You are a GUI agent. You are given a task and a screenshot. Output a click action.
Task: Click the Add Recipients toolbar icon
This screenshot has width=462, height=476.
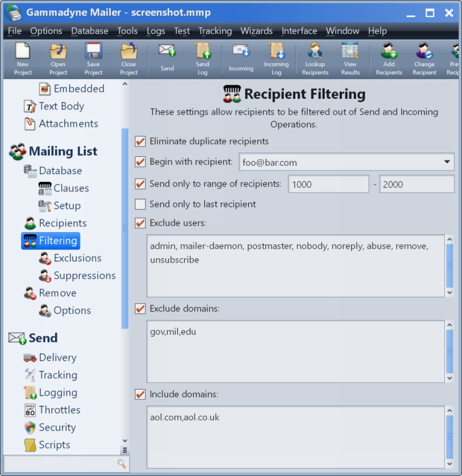389,52
